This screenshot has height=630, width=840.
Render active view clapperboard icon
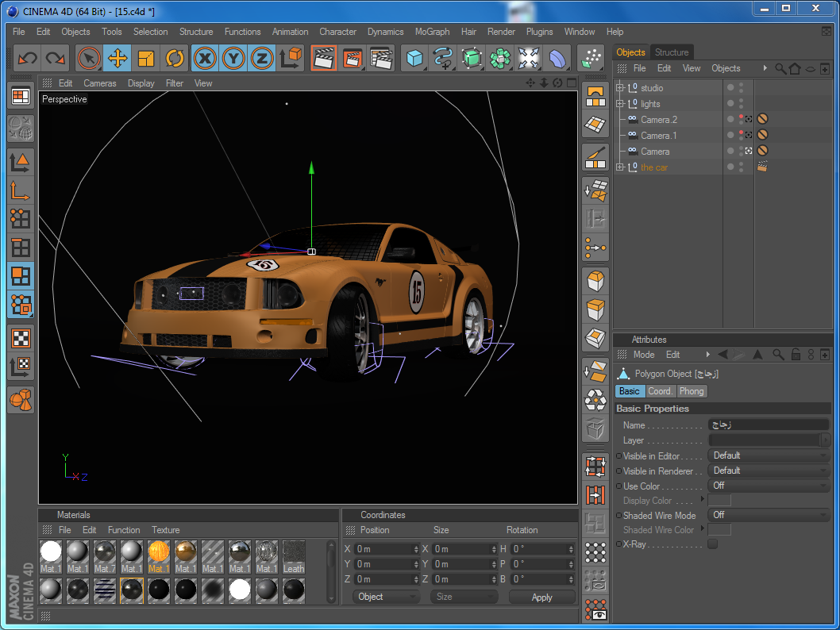click(x=324, y=58)
